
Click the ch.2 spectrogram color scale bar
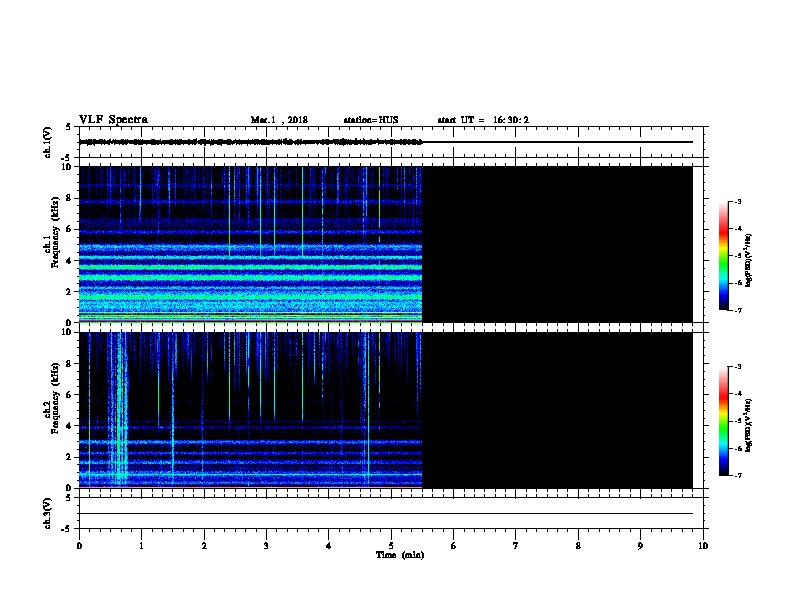coord(723,421)
